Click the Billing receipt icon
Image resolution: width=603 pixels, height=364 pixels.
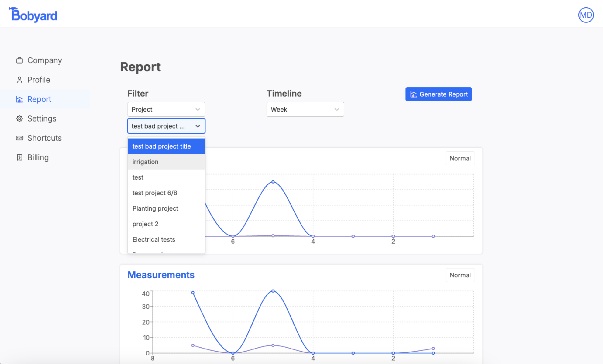click(x=19, y=158)
